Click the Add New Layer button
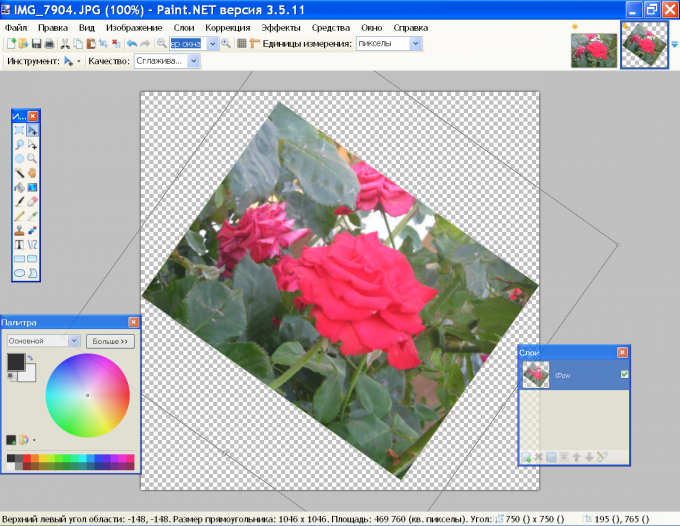This screenshot has width=680, height=526. pyautogui.click(x=526, y=457)
